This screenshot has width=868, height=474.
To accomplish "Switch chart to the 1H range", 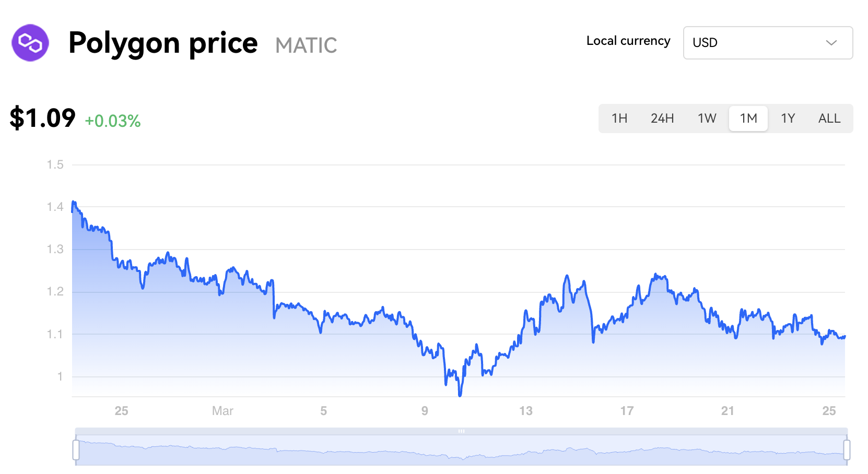I will [x=619, y=118].
